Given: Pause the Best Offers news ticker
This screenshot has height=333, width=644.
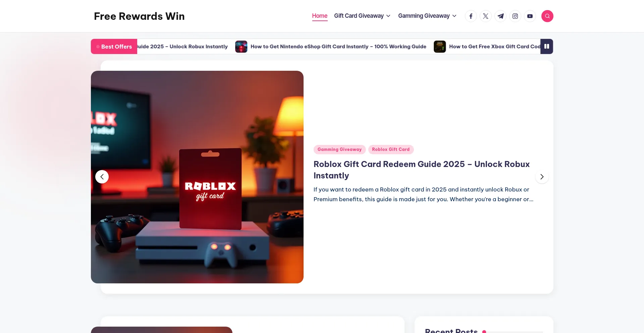Looking at the screenshot, I should [547, 46].
